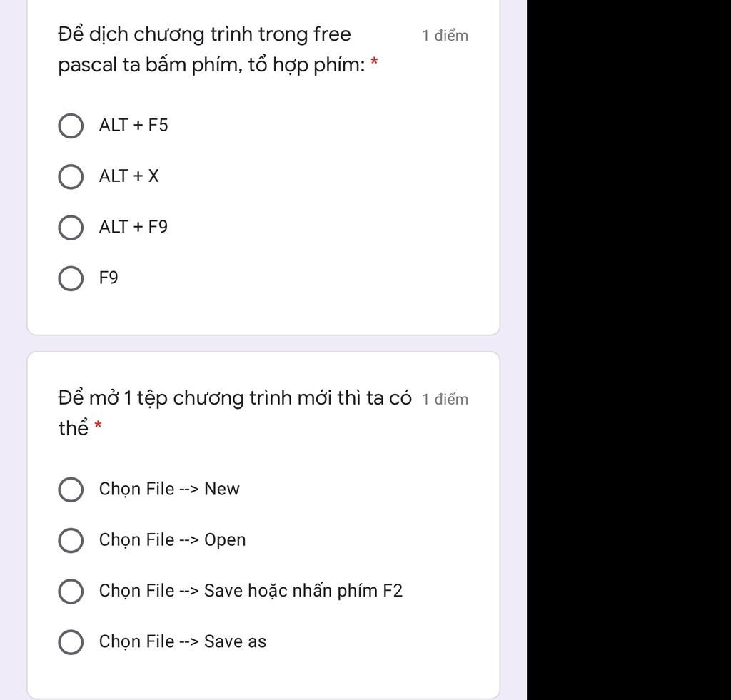
Task: Click the question title about mở tệp mới
Action: pos(235,413)
